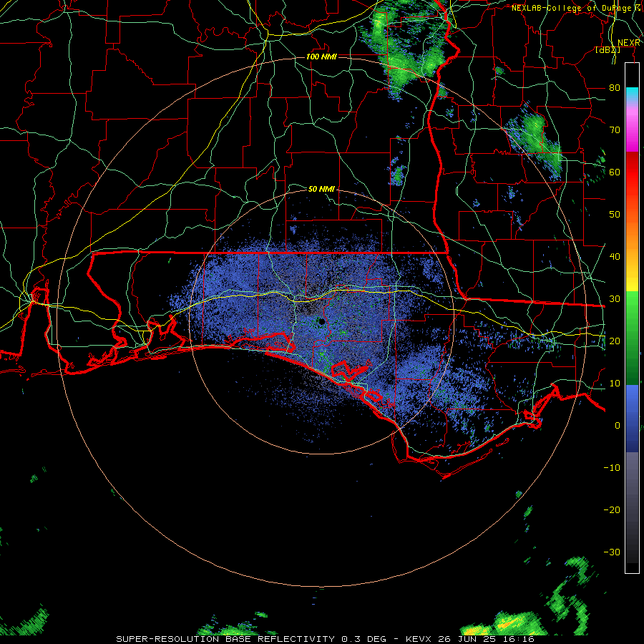Image resolution: width=644 pixels, height=644 pixels.
Task: Click the 70 value on the dBZ scale
Action: click(x=615, y=130)
